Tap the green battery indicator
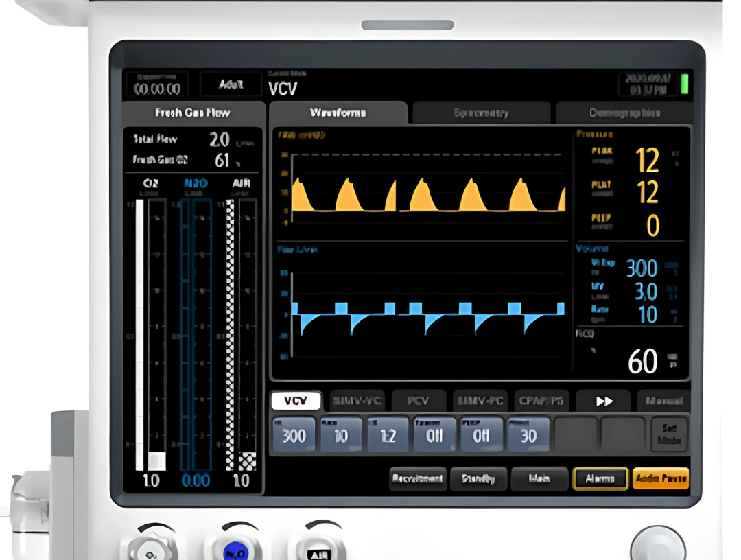This screenshot has width=741, height=560. point(685,84)
